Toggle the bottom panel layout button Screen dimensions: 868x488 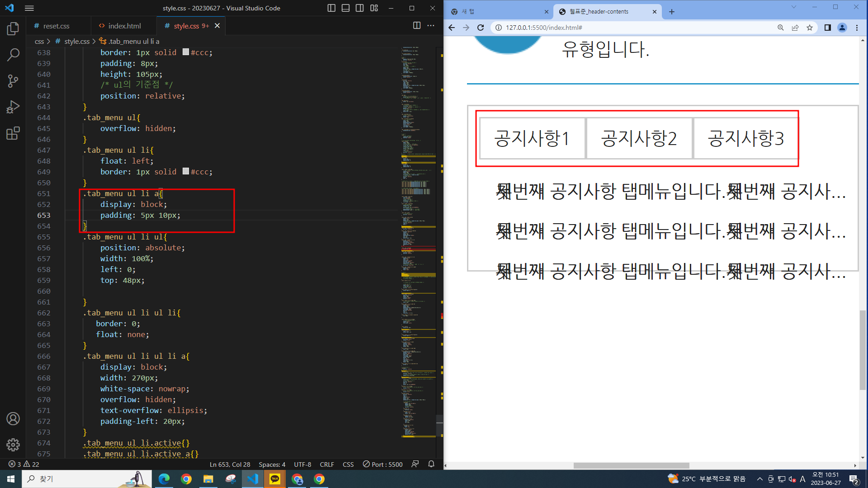(x=345, y=8)
